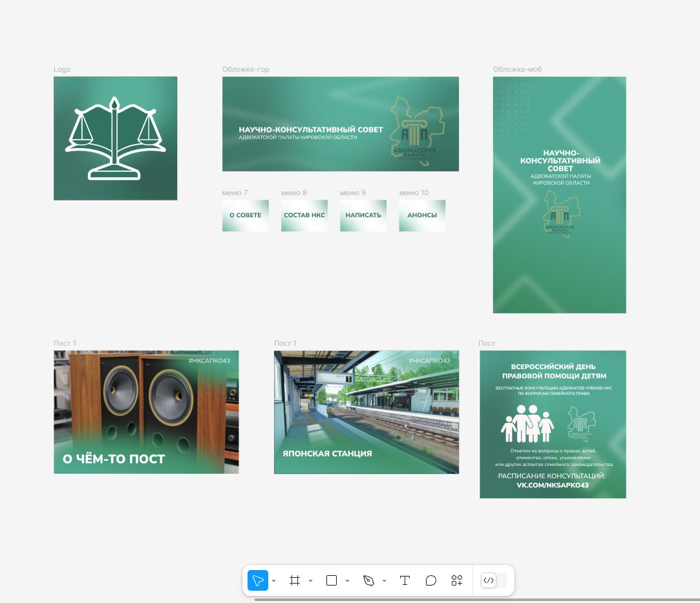Select the Pen tool
700x603 pixels.
[368, 580]
